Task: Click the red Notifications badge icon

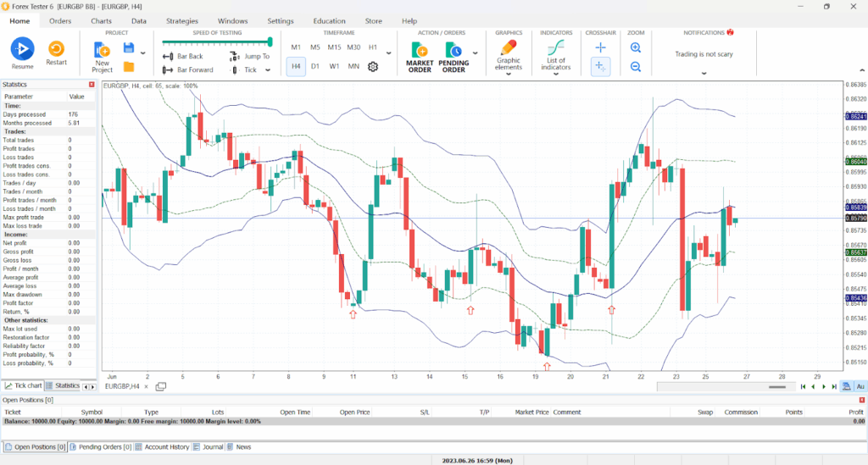Action: coord(730,33)
